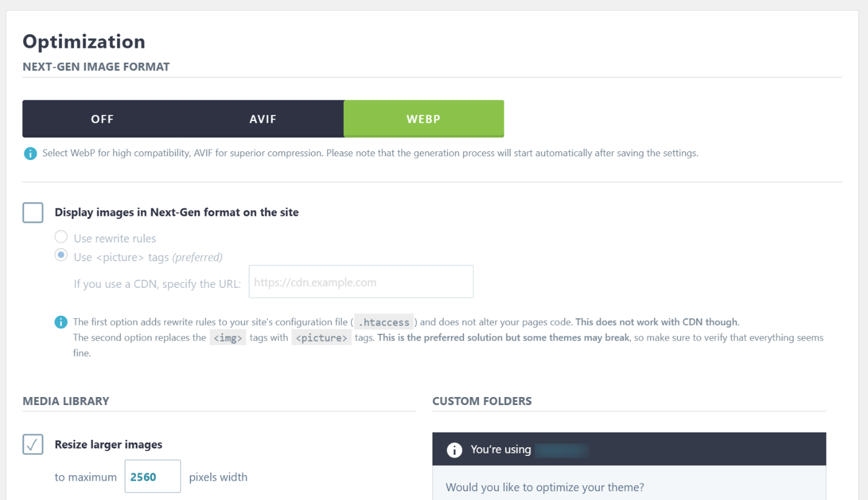Click the info icon beside the rewrite rules explanation

coord(61,322)
